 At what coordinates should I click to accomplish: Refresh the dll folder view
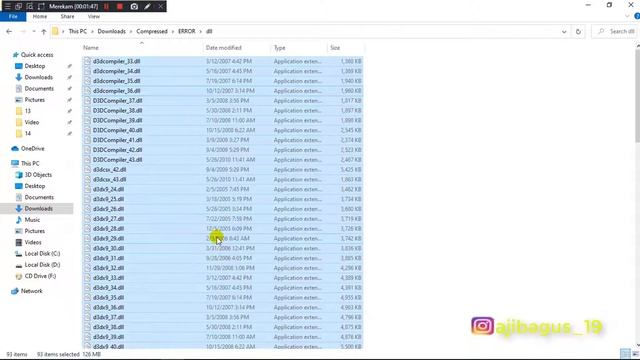pos(578,31)
